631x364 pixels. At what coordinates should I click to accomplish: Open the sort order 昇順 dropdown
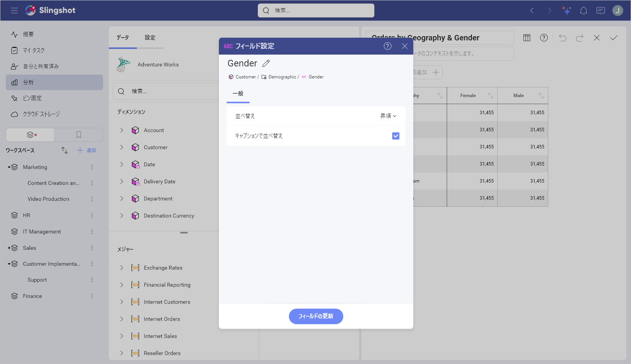[388, 116]
